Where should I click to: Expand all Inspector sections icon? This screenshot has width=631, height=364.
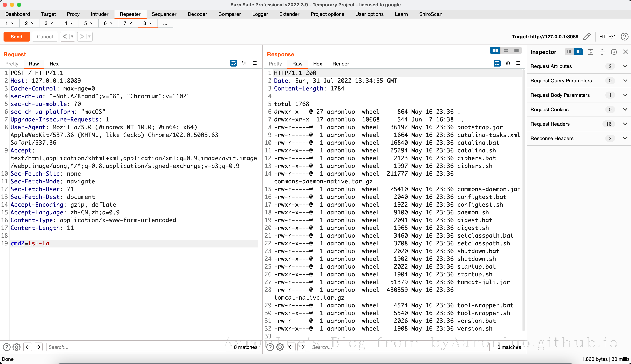click(x=590, y=52)
